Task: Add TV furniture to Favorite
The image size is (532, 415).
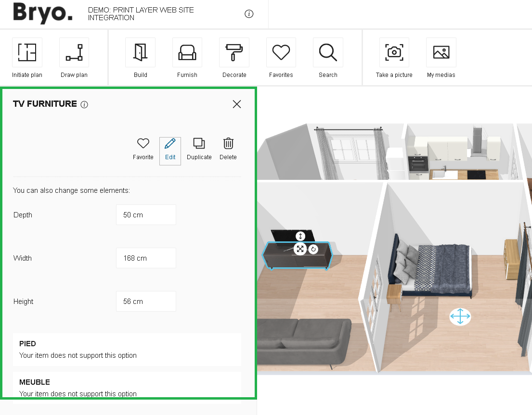Action: (x=143, y=149)
